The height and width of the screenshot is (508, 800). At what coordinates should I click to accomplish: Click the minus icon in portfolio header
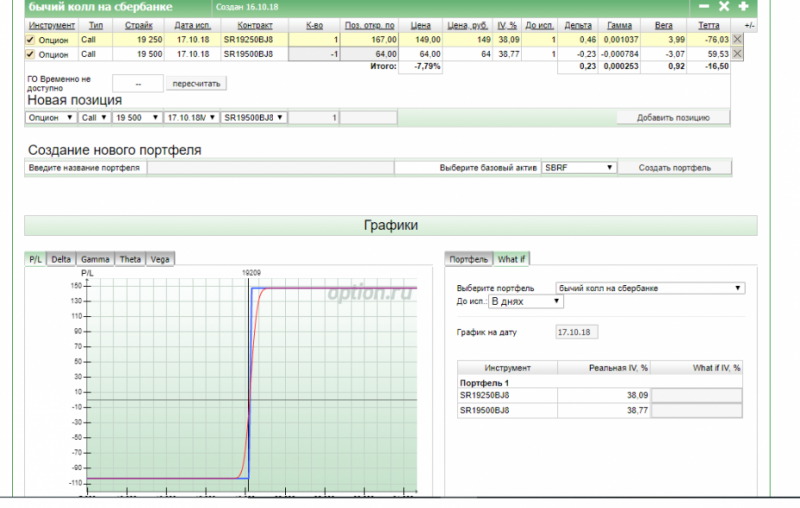coord(705,6)
